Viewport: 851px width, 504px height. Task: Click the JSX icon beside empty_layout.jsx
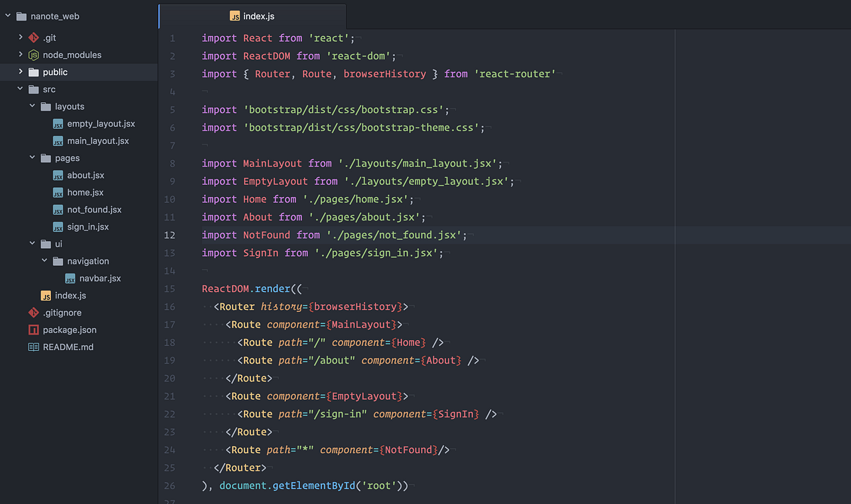click(x=57, y=123)
